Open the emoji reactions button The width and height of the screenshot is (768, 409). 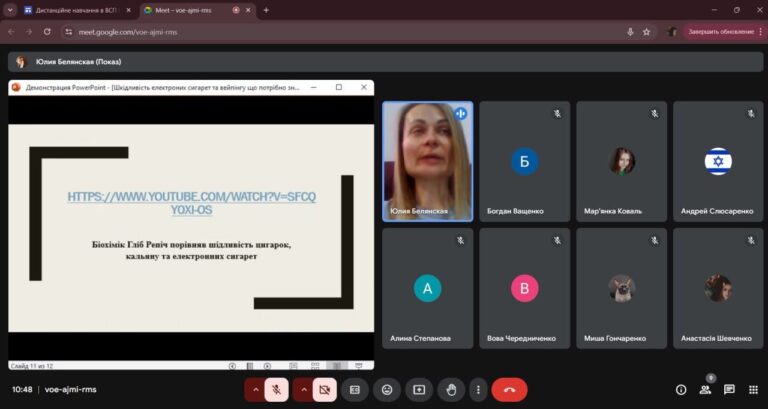(387, 390)
